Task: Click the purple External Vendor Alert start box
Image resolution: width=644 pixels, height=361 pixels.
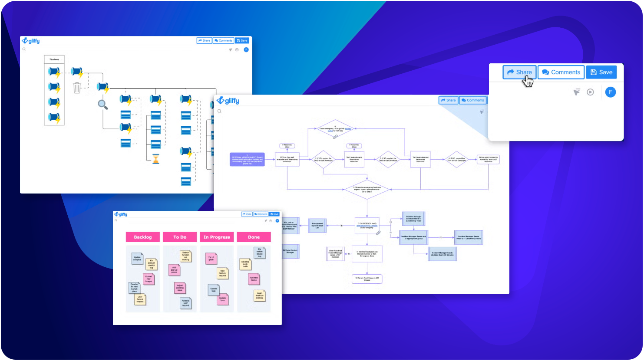Action: pyautogui.click(x=247, y=159)
